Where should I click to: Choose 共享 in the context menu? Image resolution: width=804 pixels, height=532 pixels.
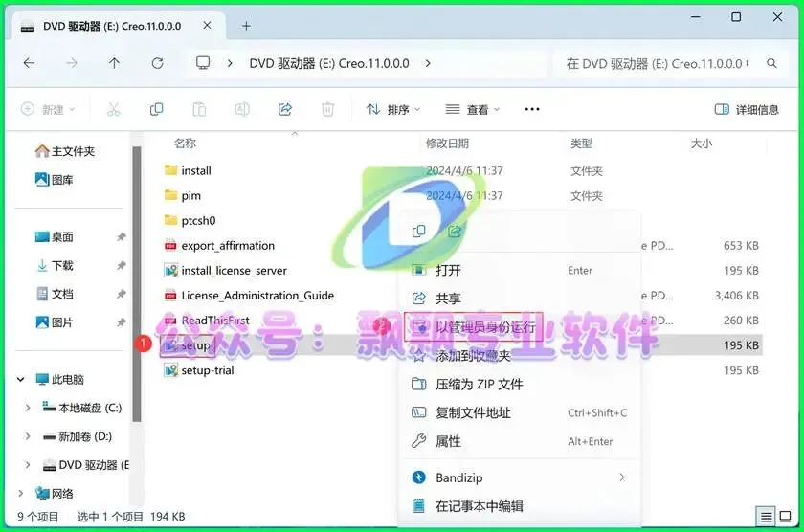coord(520,299)
